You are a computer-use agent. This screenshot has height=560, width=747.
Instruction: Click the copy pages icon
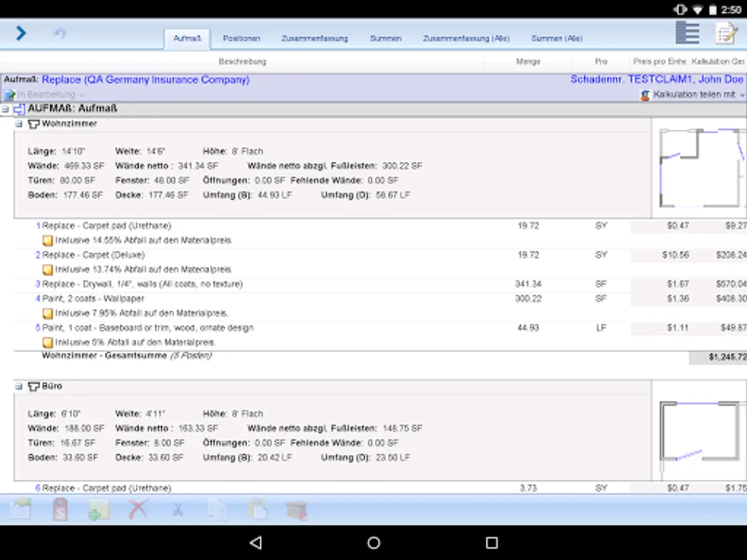coord(217,510)
